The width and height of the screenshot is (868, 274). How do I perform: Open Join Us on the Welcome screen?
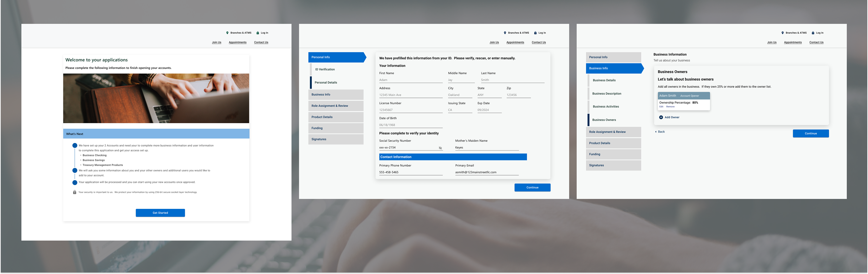[x=216, y=42]
